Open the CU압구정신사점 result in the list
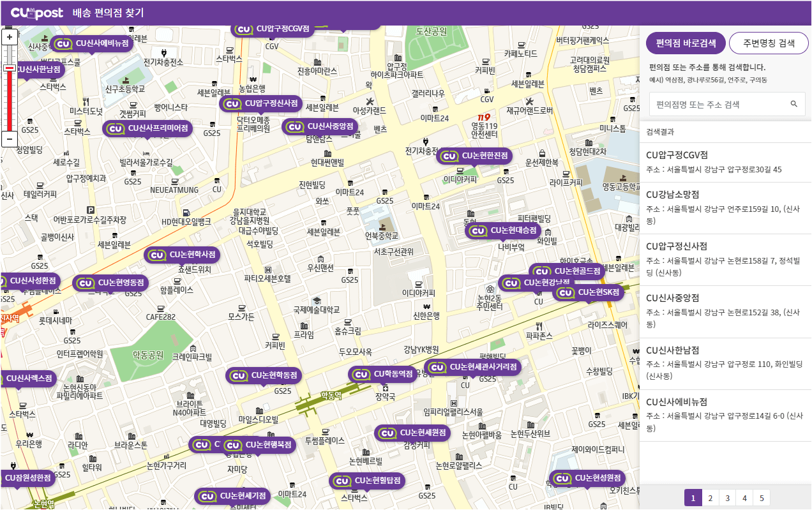Viewport: 812px width, 510px height. [725, 259]
